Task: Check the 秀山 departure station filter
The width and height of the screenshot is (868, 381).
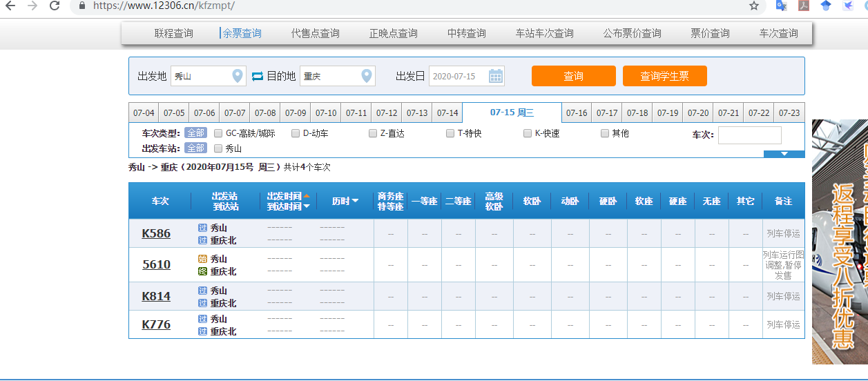Action: point(218,148)
